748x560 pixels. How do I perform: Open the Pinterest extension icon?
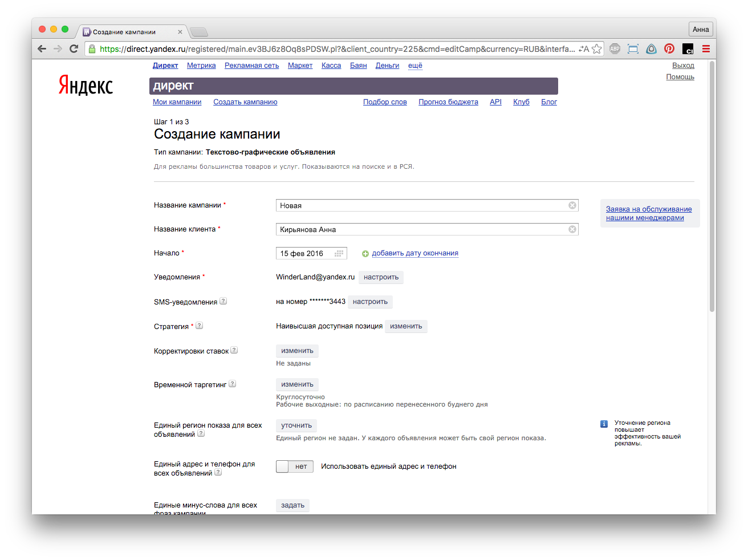(x=669, y=49)
